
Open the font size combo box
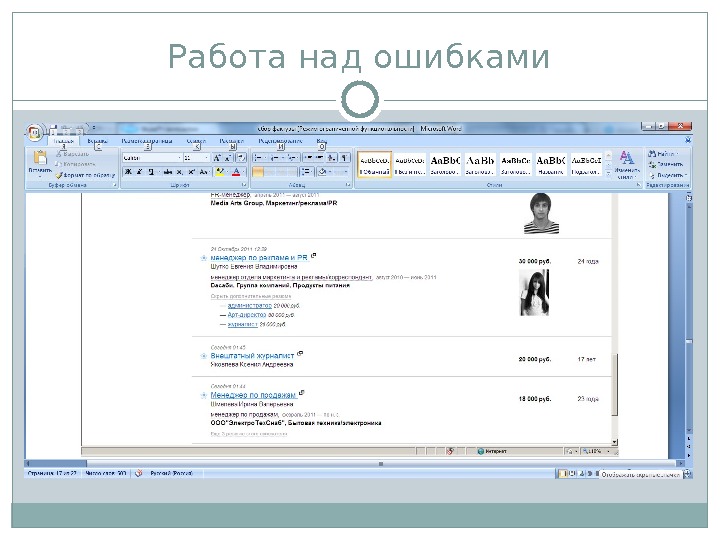[196, 158]
